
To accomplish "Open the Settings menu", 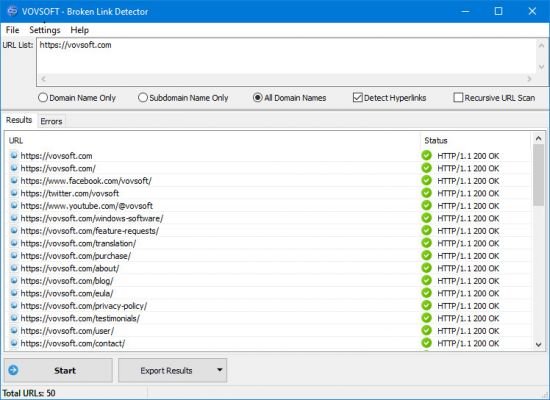I will click(x=45, y=30).
